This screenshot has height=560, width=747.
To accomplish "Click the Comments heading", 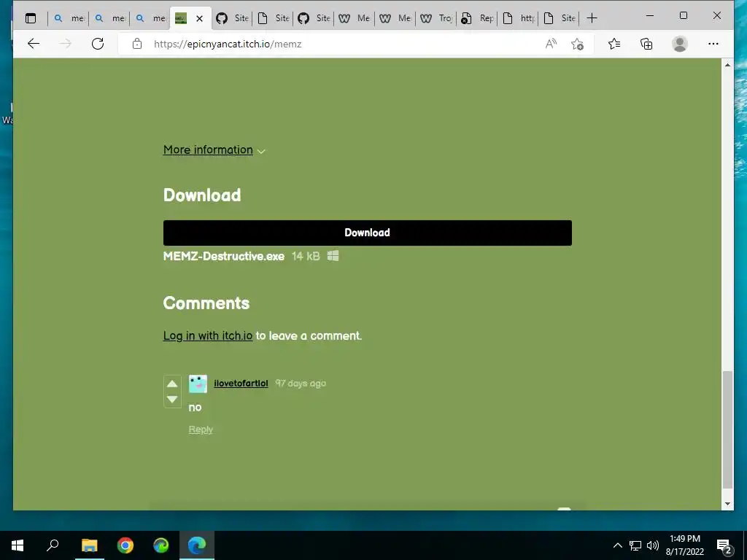I will click(206, 303).
